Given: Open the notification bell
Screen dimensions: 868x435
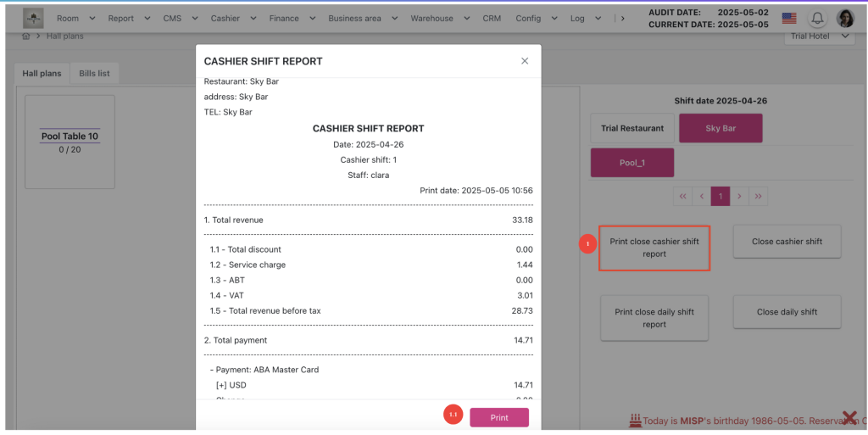Looking at the screenshot, I should [818, 18].
